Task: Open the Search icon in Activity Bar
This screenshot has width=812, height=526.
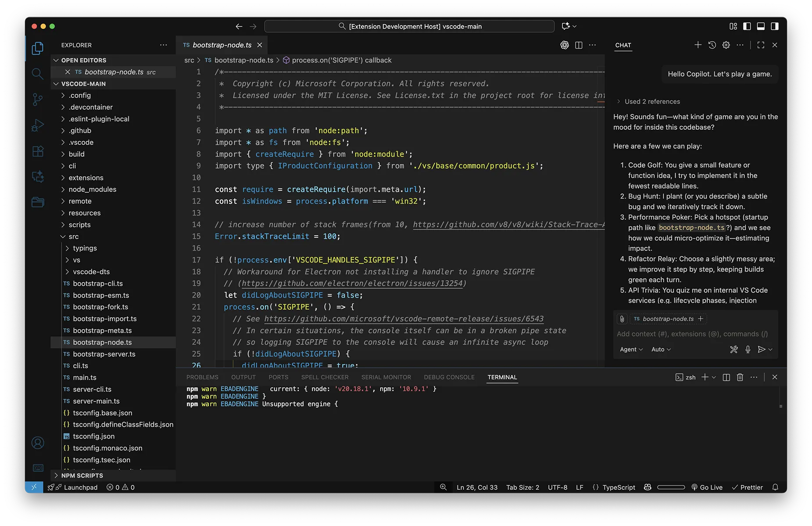Action: (37, 74)
